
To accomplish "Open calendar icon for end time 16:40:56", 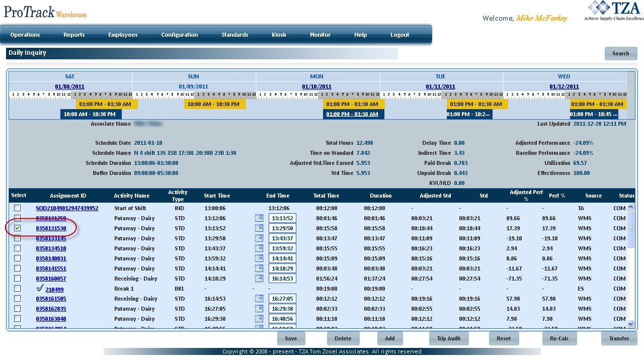I will (259, 319).
